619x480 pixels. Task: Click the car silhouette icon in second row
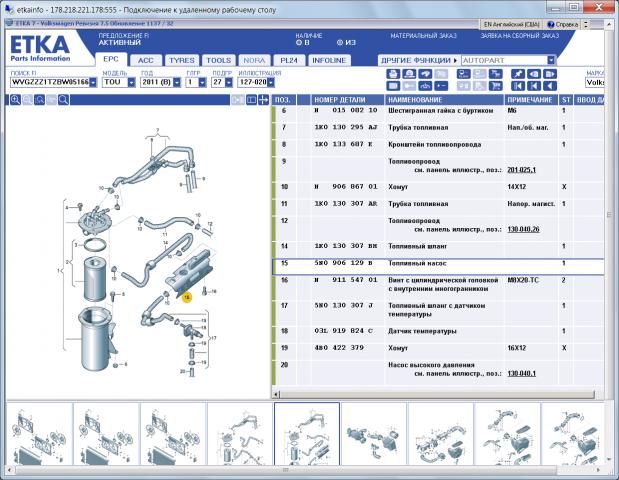click(425, 86)
